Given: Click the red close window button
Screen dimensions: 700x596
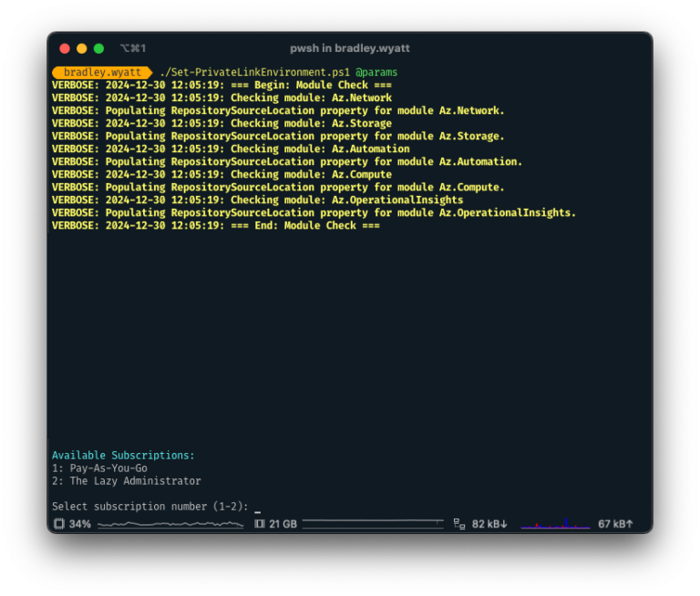Looking at the screenshot, I should click(x=65, y=48).
